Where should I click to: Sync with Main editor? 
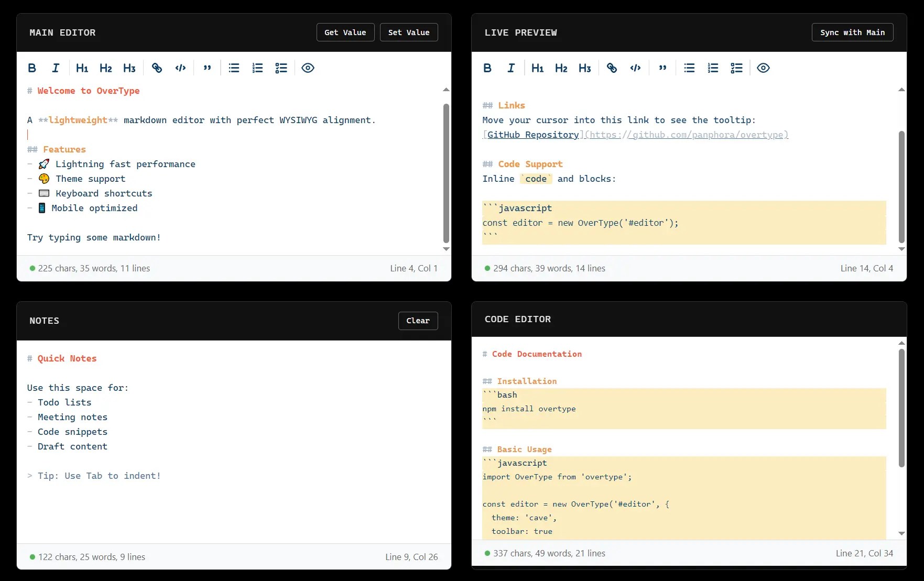click(x=853, y=32)
